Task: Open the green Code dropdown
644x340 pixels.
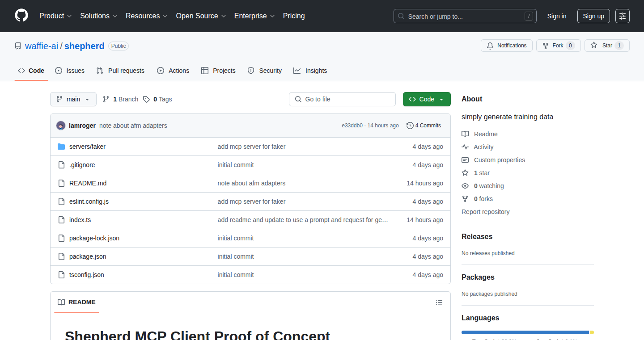Action: [x=427, y=99]
